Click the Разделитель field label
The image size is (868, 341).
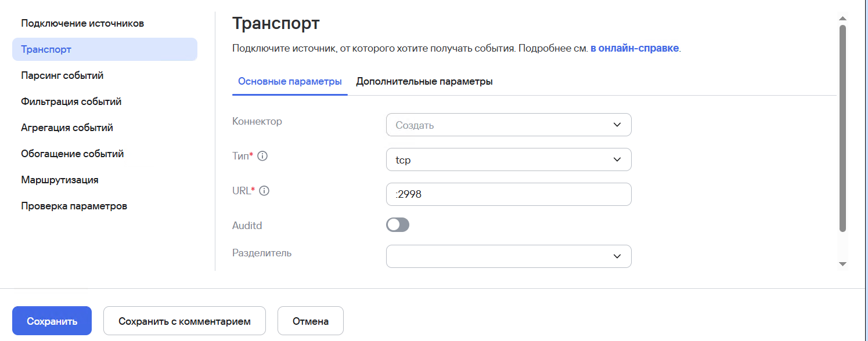(262, 253)
